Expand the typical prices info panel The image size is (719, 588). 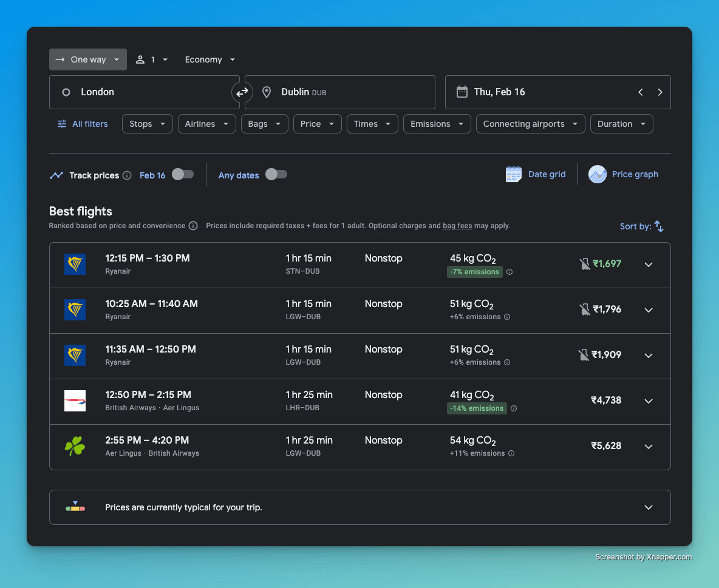tap(649, 507)
